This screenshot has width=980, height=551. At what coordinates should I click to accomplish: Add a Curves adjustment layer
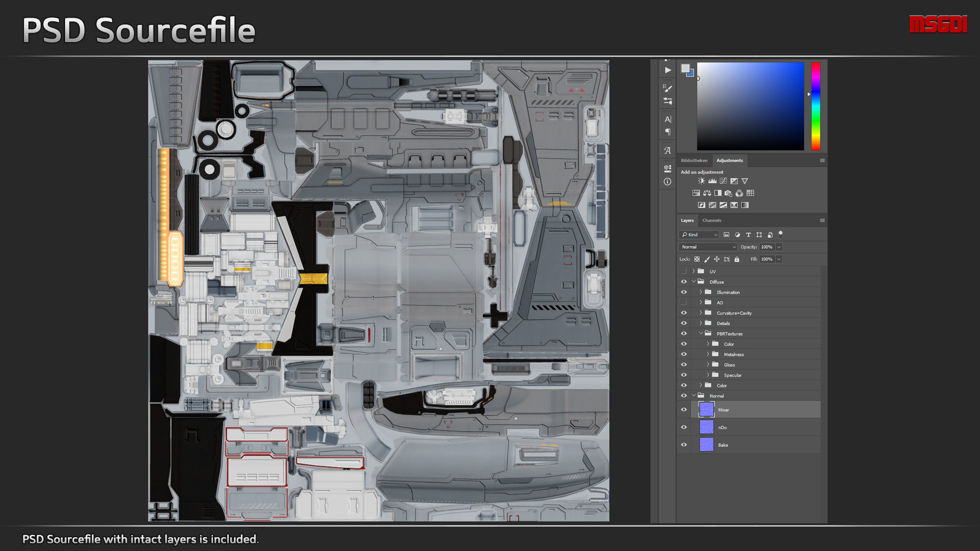click(723, 181)
